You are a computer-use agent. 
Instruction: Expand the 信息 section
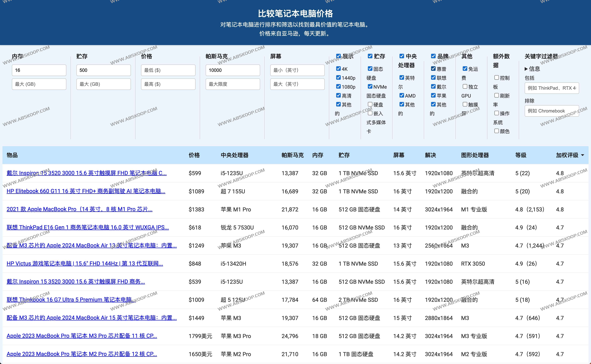point(532,69)
